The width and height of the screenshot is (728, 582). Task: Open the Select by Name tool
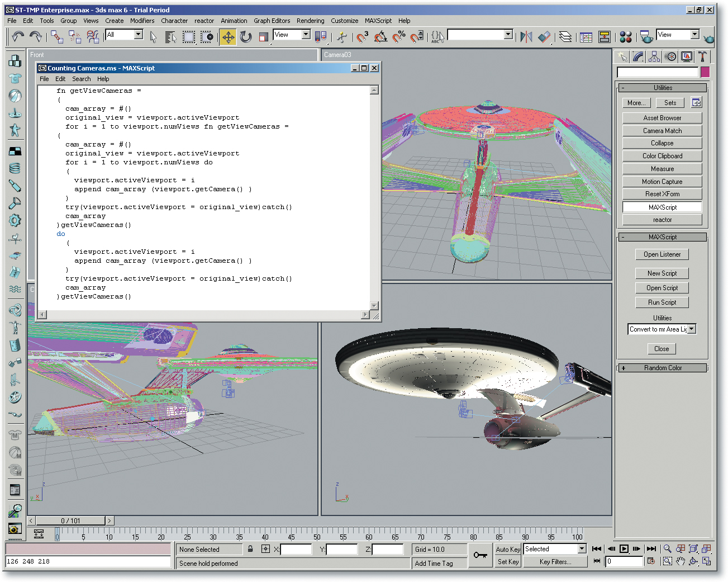pyautogui.click(x=171, y=37)
